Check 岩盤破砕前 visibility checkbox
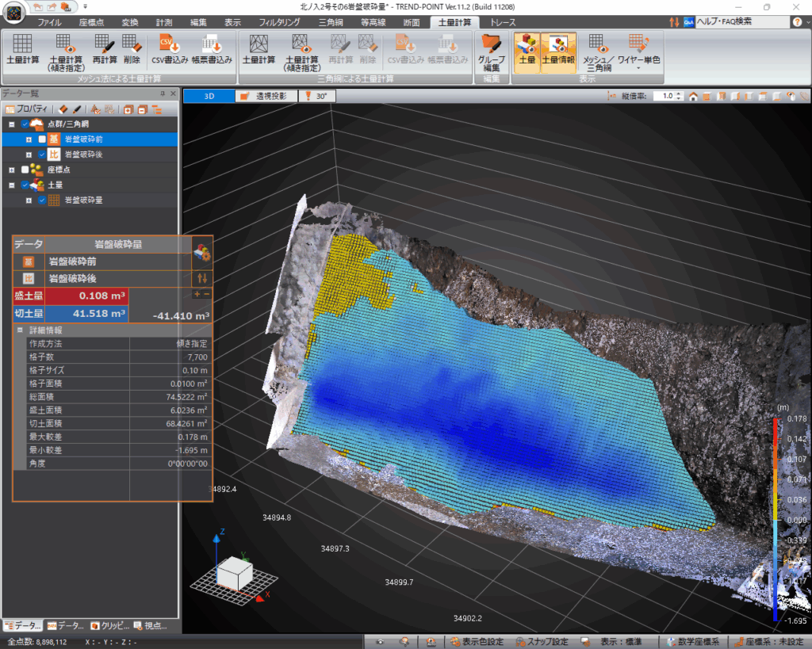 pos(42,139)
